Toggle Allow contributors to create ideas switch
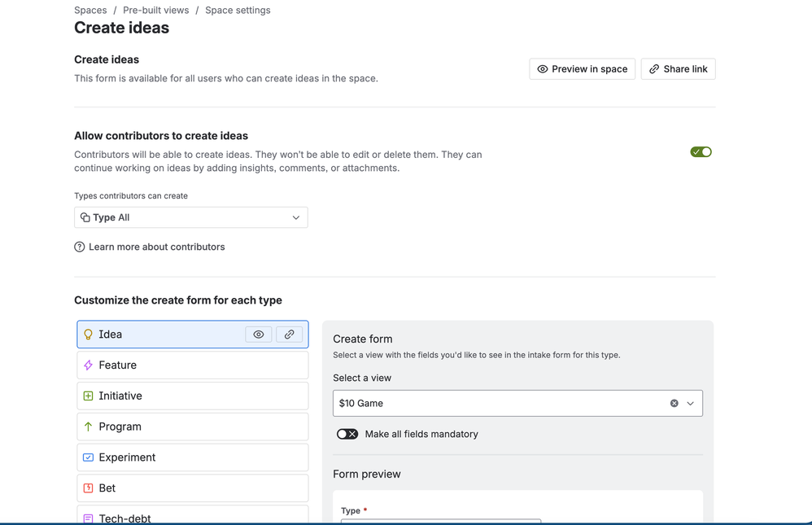This screenshot has width=812, height=525. [x=701, y=152]
